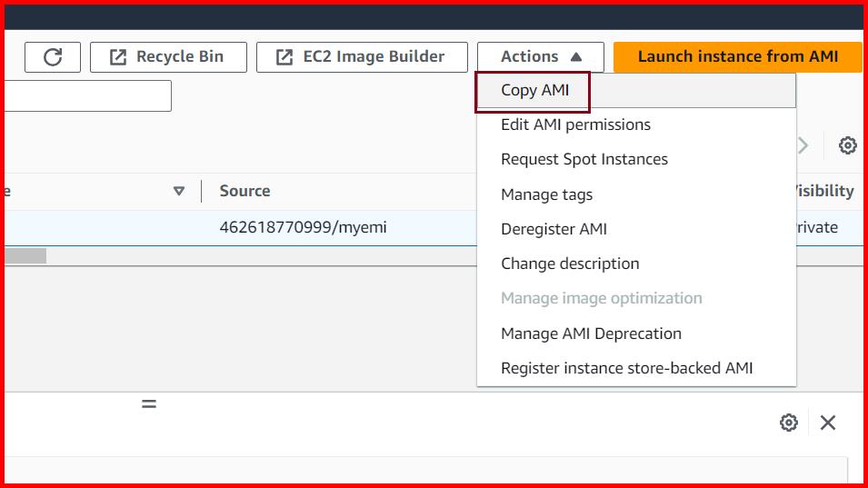Viewport: 868px width, 488px height.
Task: Open the Recycle Bin
Action: click(x=168, y=57)
